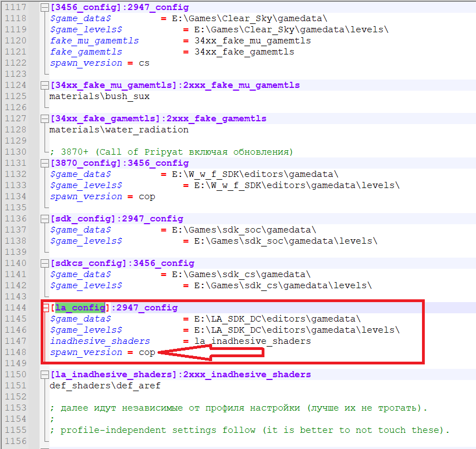Click 'cop' value in the 3870_config section
476x449 pixels.
147,196
